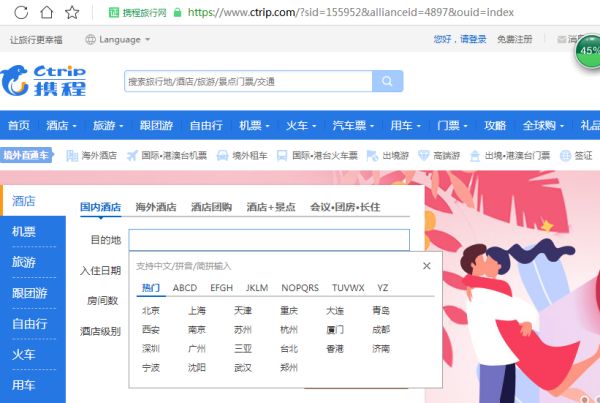The image size is (600, 403).
Task: Choose 上海 from hot cities
Action: pos(197,311)
